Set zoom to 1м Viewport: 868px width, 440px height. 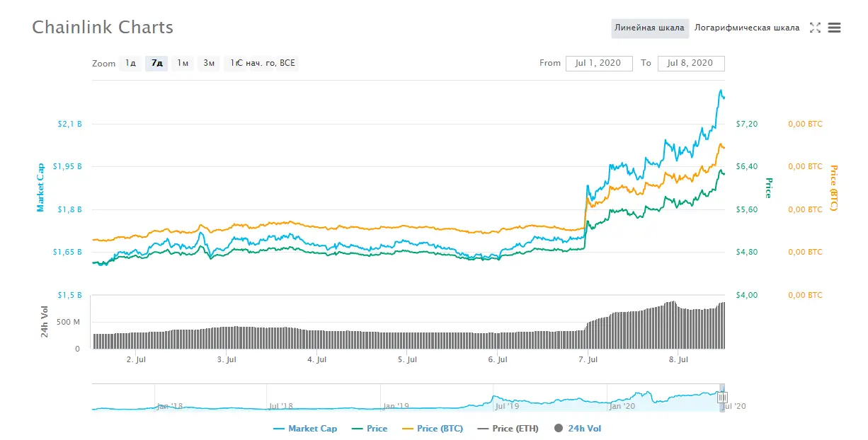(183, 63)
